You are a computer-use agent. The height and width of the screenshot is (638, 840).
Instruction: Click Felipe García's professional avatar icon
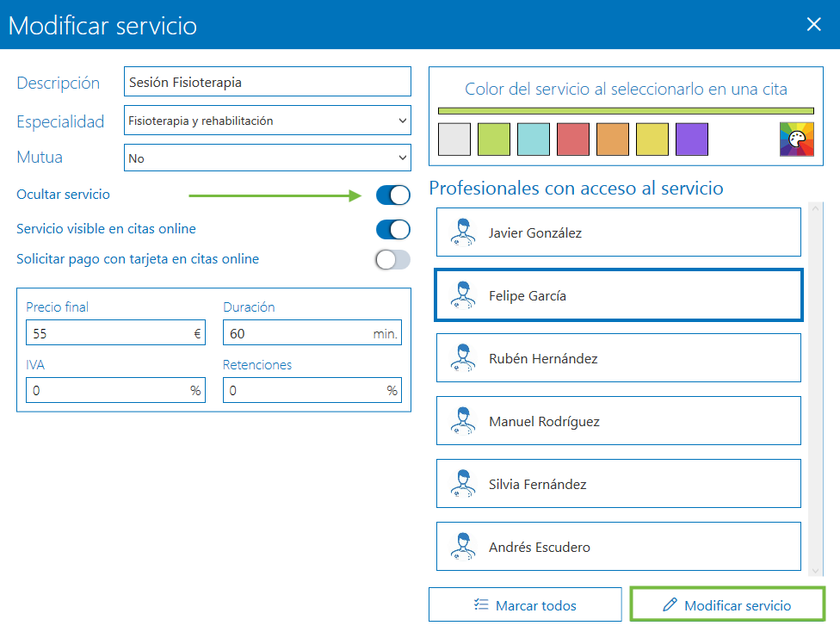click(463, 295)
